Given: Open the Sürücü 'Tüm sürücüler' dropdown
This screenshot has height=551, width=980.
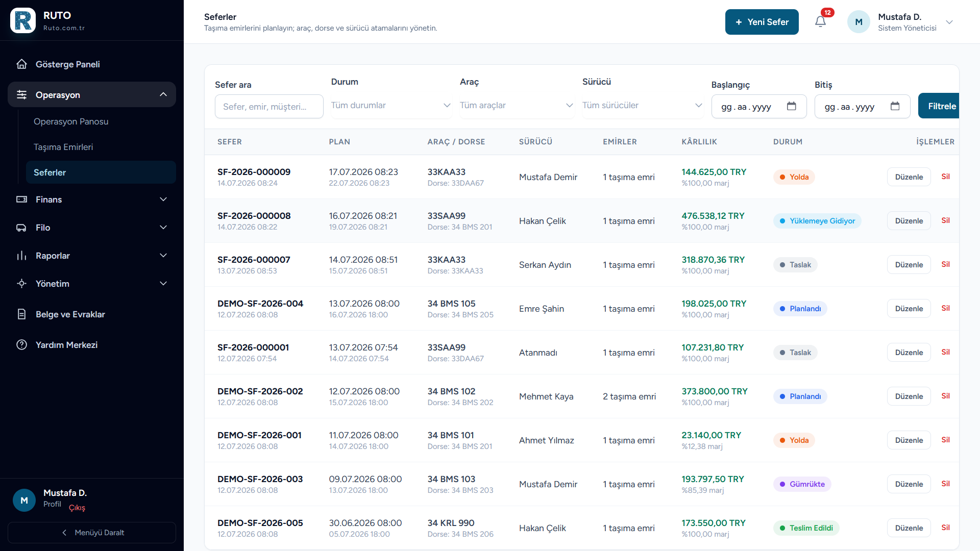Looking at the screenshot, I should point(643,106).
